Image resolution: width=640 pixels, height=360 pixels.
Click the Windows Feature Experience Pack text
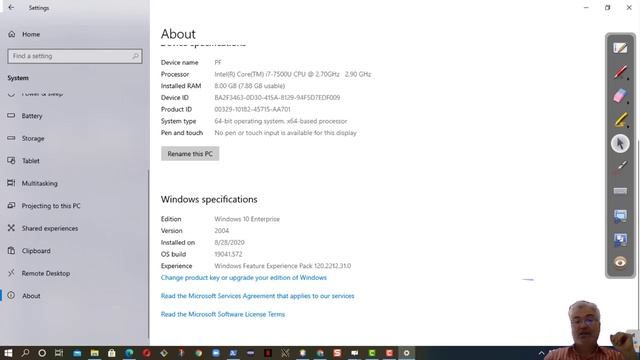point(282,266)
